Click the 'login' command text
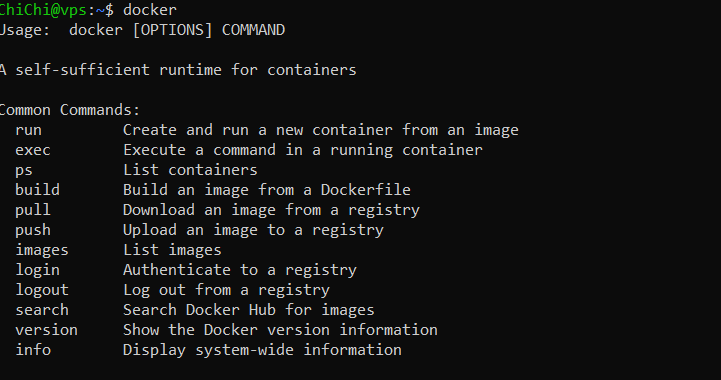This screenshot has height=380, width=721. click(x=37, y=270)
